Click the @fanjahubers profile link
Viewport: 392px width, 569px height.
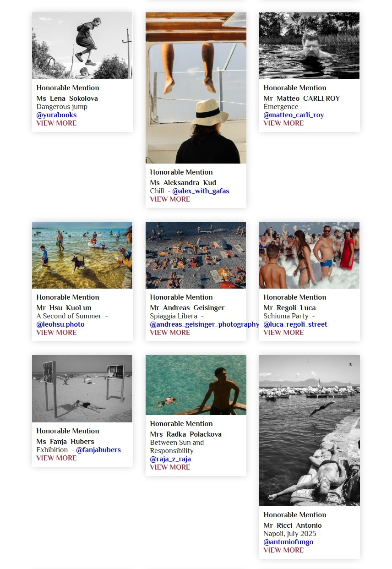(98, 450)
